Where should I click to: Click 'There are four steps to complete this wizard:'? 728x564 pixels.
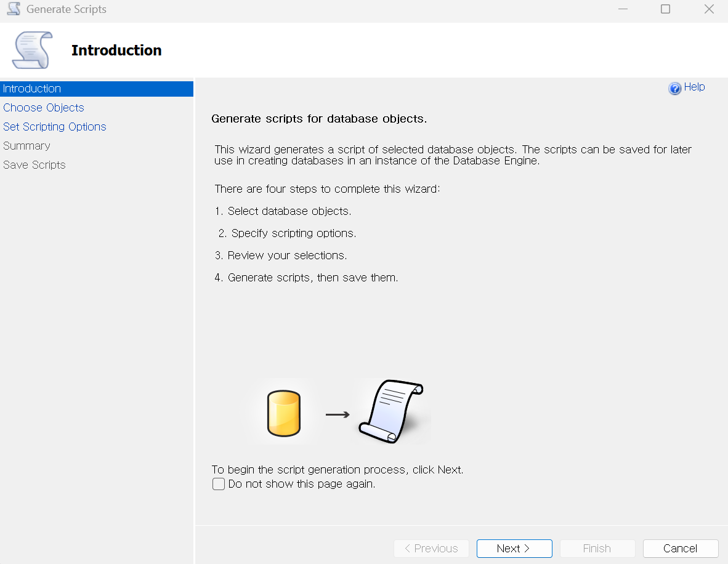[327, 189]
